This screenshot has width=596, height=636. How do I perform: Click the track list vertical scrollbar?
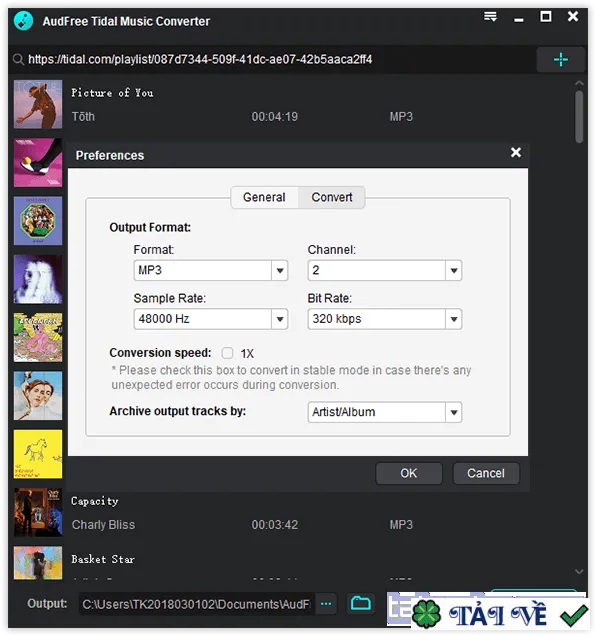(579, 116)
